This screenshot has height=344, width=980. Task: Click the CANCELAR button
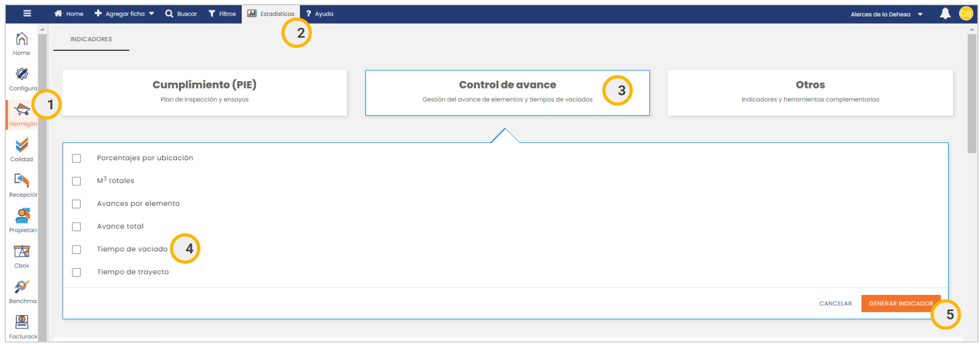coord(835,304)
